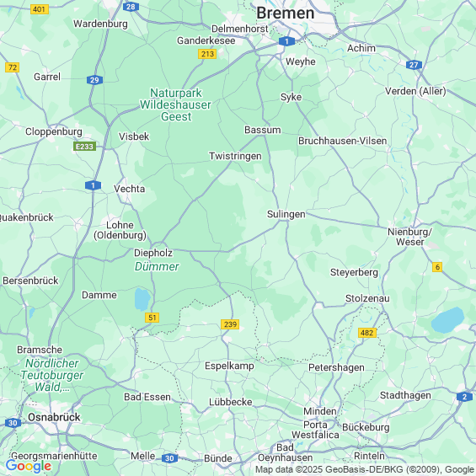Select the A29 highway shield near Garrel
Viewport: 476px width, 476px height.
94,80
